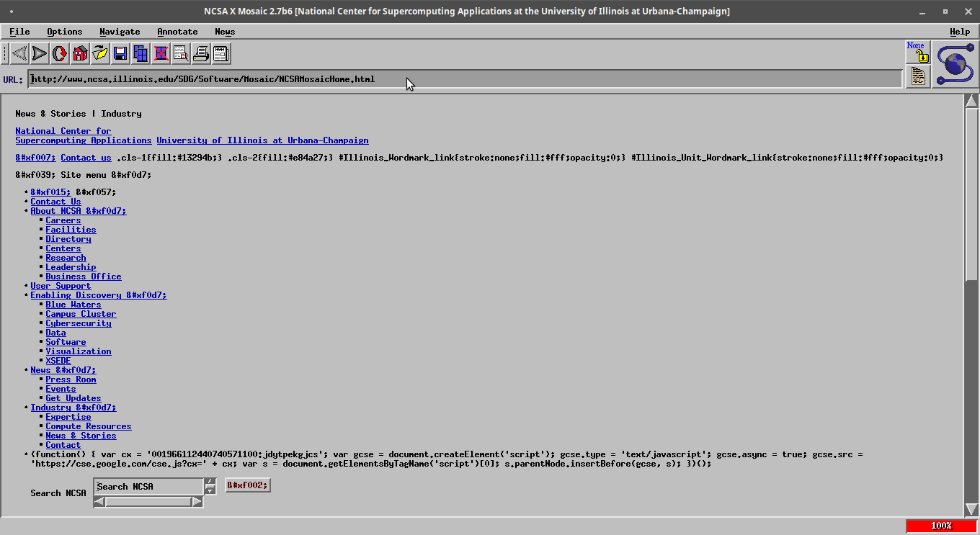Viewport: 980px width, 535px height.
Task: Click the Directory link
Action: (x=68, y=239)
